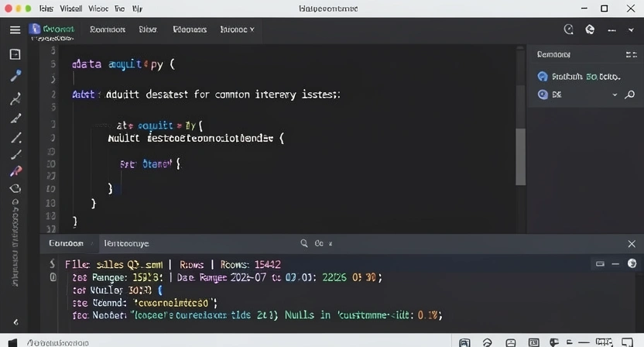Viewport: 644px width, 347px height.
Task: Open the notification bubble icon on taskbar
Action: coord(627,342)
